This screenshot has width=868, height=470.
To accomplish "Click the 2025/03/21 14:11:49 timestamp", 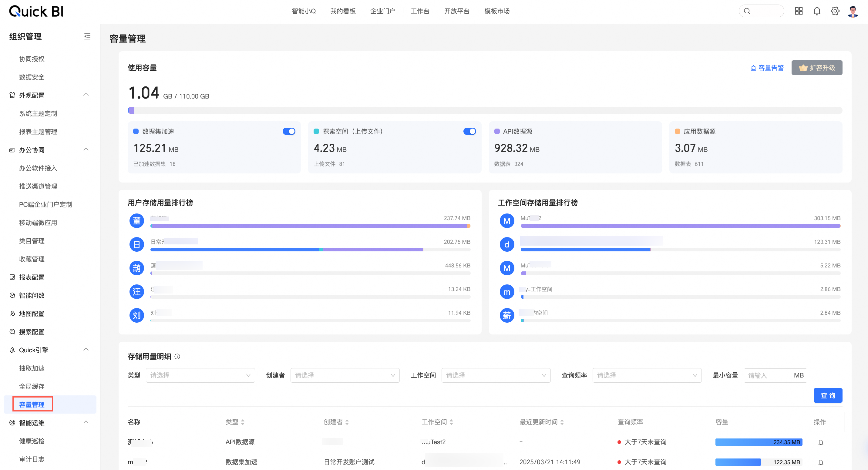I will coord(550,462).
